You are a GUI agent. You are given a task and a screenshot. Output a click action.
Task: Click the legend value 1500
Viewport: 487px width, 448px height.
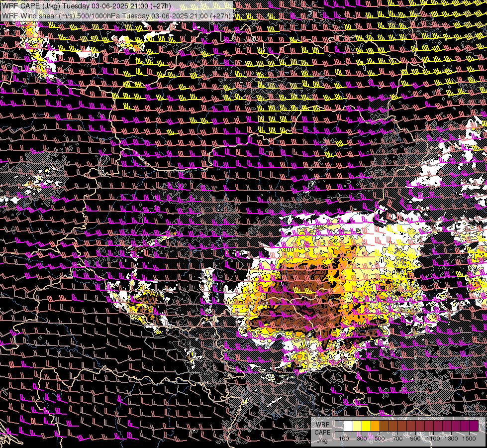469,439
